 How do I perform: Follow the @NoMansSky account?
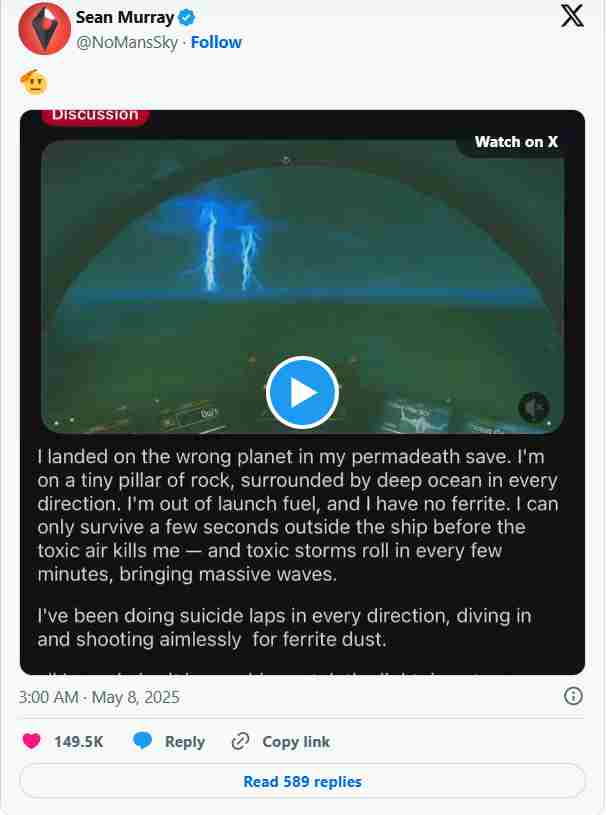[216, 42]
